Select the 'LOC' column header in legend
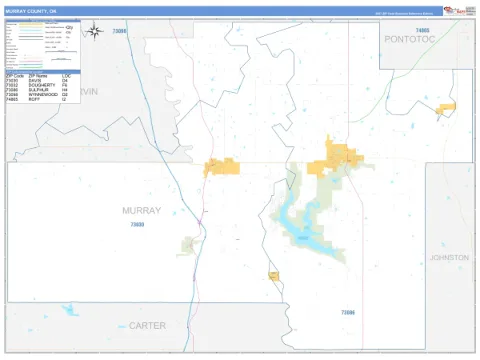 66,76
